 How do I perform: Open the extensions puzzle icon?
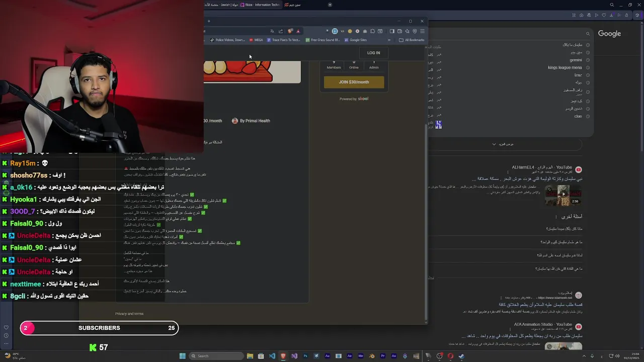(x=372, y=31)
